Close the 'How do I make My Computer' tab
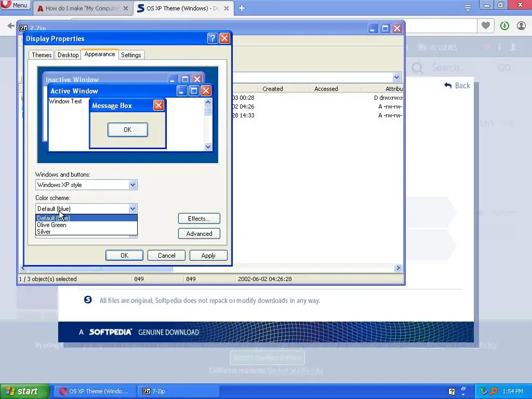Viewport: 532px width, 399px height. pyautogui.click(x=126, y=8)
